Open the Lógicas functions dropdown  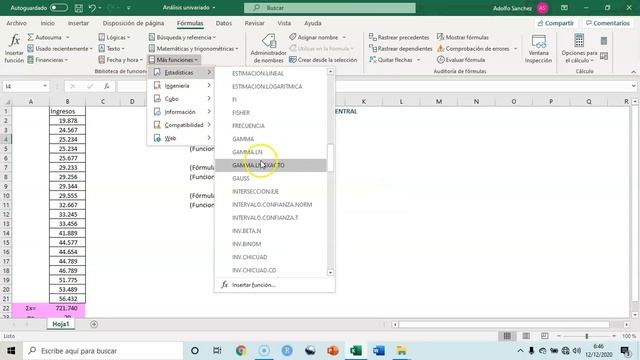(x=114, y=37)
